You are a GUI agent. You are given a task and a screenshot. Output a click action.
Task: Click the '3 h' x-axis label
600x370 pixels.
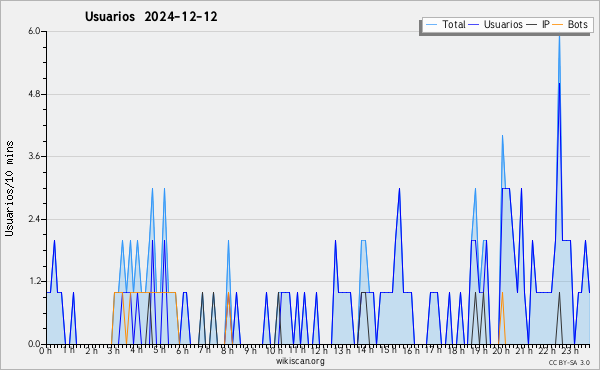pyautogui.click(x=114, y=350)
